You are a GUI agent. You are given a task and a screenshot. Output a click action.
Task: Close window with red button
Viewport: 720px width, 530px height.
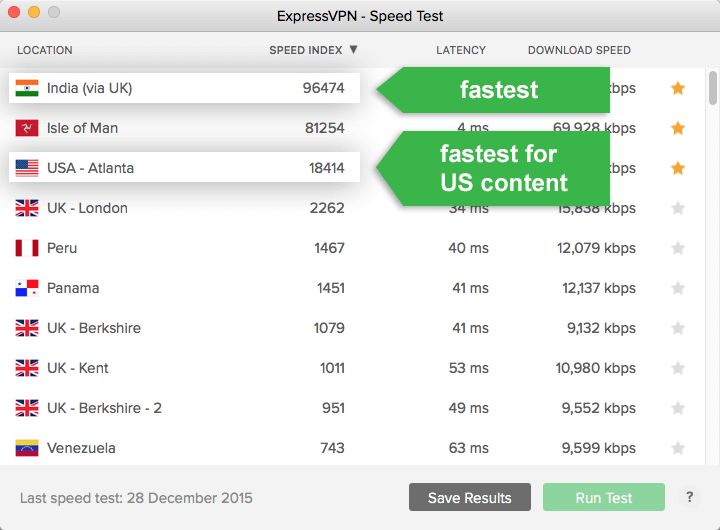[14, 12]
